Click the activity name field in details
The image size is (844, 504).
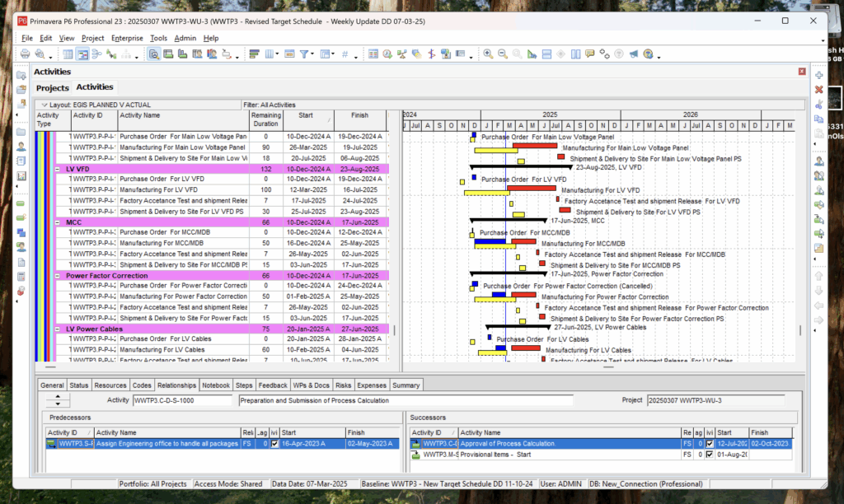point(406,400)
